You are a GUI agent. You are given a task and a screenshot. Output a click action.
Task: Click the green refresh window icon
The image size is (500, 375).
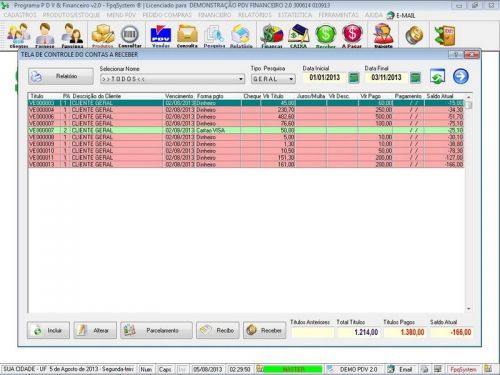[x=437, y=76]
